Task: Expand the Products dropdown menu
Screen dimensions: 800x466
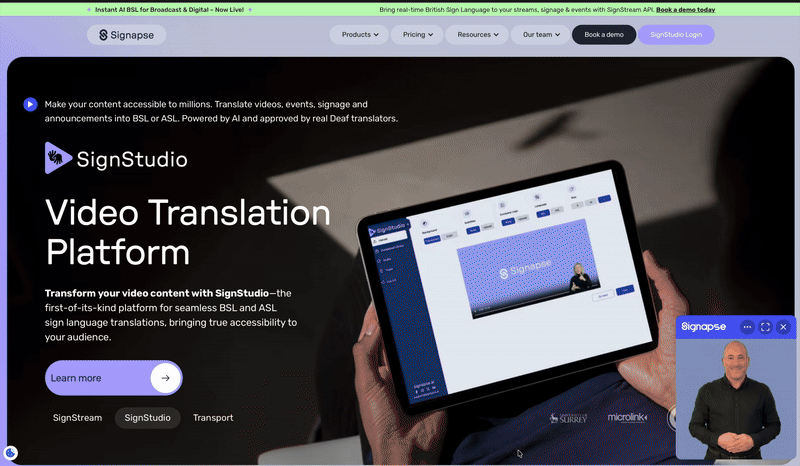Action: pos(360,35)
